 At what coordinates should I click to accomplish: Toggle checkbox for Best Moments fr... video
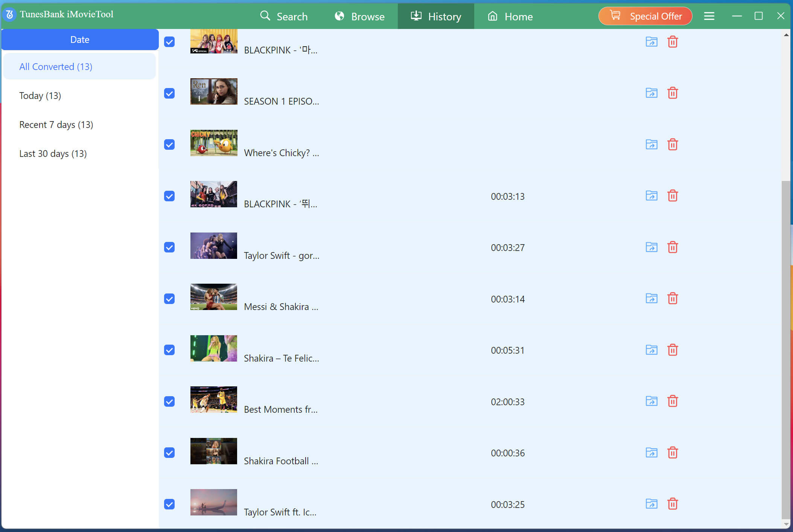pyautogui.click(x=169, y=401)
